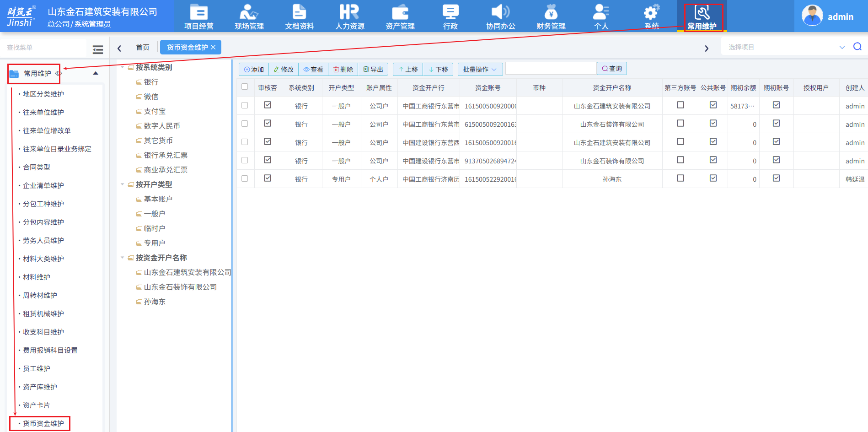Viewport: 868px width, 432px height.
Task: Open the 协同办公 speaker icon
Action: click(500, 12)
